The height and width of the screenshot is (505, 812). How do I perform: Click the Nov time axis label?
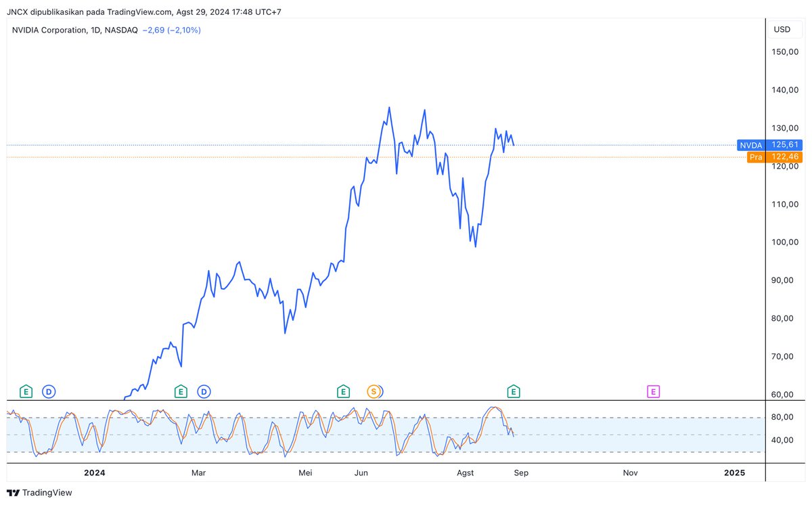630,473
